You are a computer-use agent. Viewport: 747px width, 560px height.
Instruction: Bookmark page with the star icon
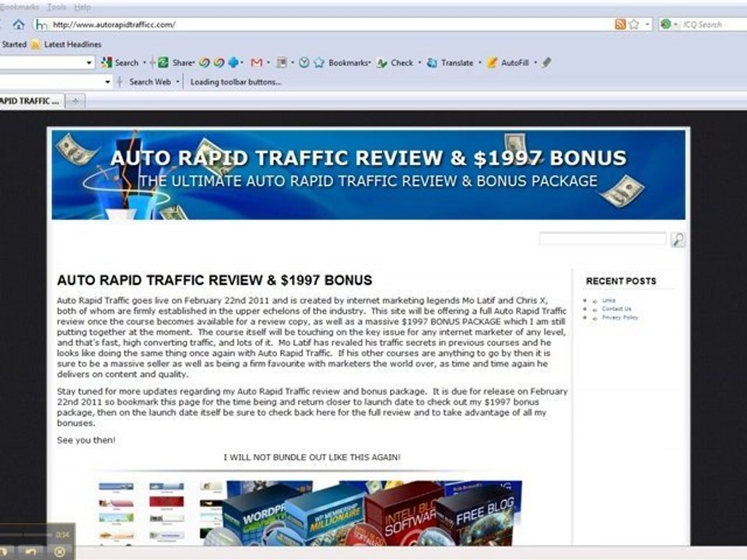[633, 24]
